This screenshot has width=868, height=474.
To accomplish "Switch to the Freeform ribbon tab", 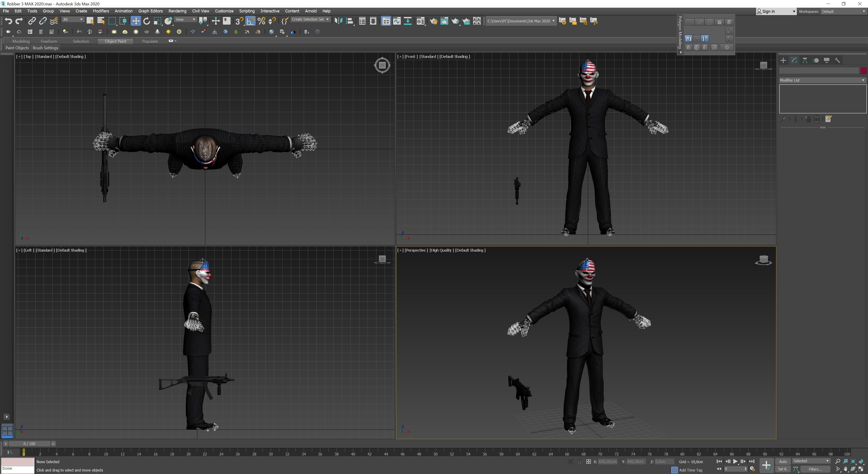I will (x=49, y=41).
